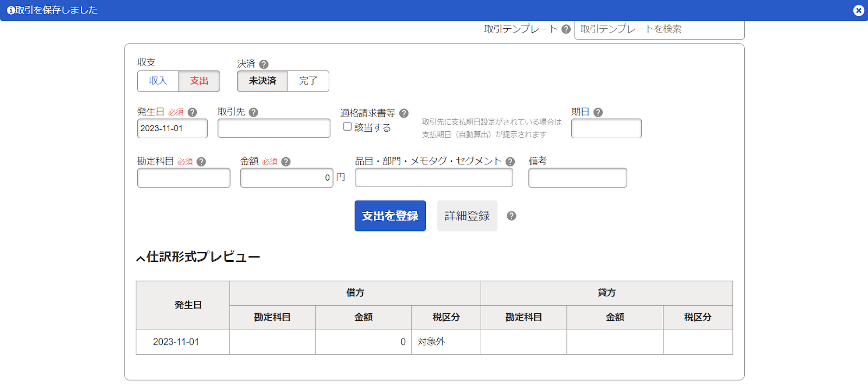Dismiss the 取引を保存しました notification banner
The width and height of the screenshot is (868, 386).
pos(858,10)
